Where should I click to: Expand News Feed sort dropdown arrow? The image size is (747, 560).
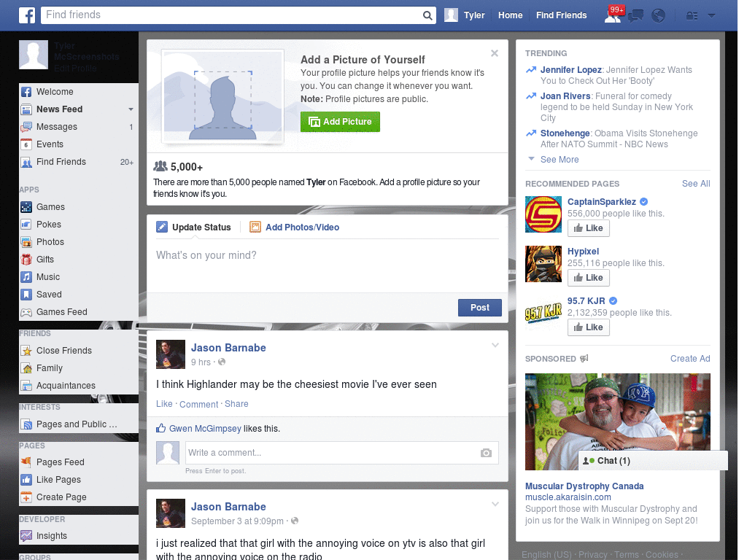tap(131, 109)
